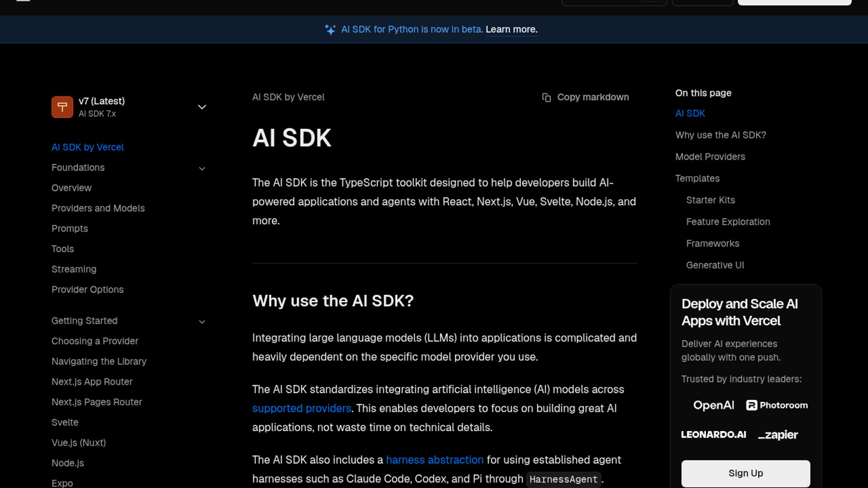The height and width of the screenshot is (488, 868).
Task: Click the Trusted by industry leaders text
Action: tap(741, 379)
